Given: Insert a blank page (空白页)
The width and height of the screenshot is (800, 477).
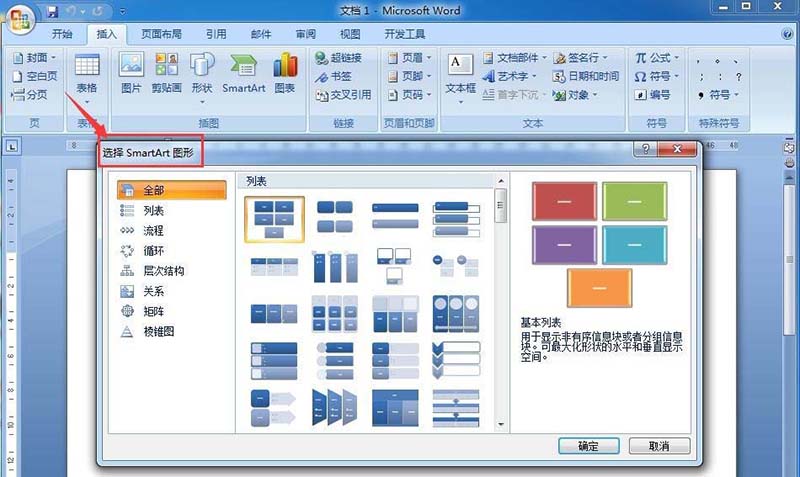Looking at the screenshot, I should (34, 76).
